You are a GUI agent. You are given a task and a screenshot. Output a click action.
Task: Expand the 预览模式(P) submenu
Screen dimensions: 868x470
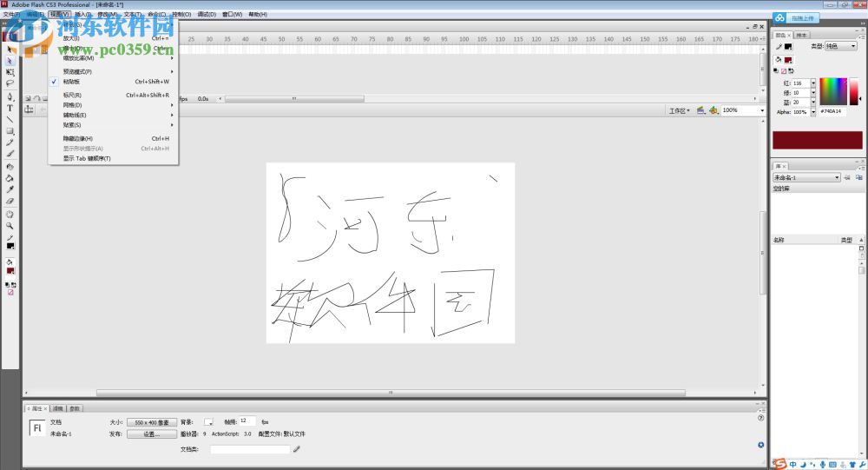[x=114, y=71]
